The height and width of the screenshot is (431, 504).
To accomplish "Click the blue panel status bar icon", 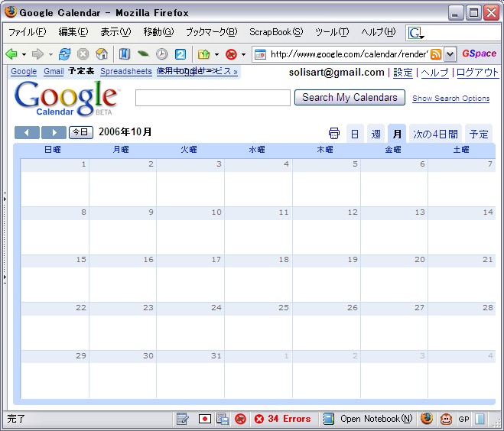I will 480,419.
